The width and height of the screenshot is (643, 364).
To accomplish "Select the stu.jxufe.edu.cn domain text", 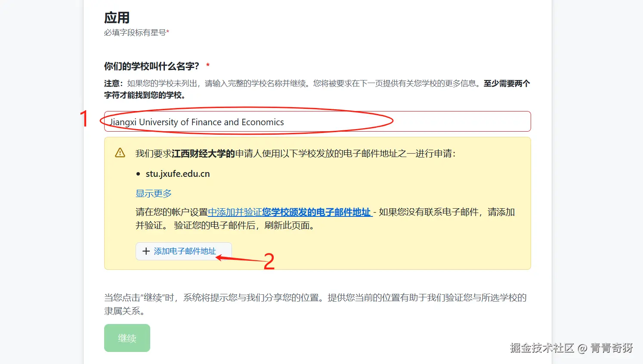I will [x=178, y=174].
